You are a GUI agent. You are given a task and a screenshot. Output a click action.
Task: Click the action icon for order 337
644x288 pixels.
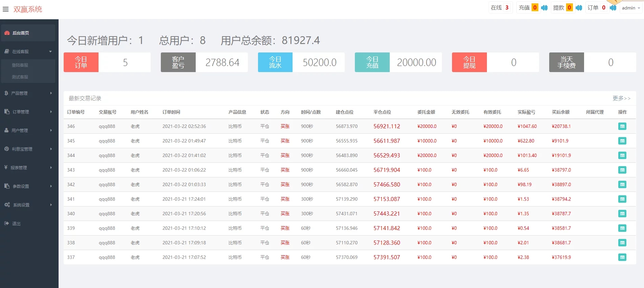[622, 257]
